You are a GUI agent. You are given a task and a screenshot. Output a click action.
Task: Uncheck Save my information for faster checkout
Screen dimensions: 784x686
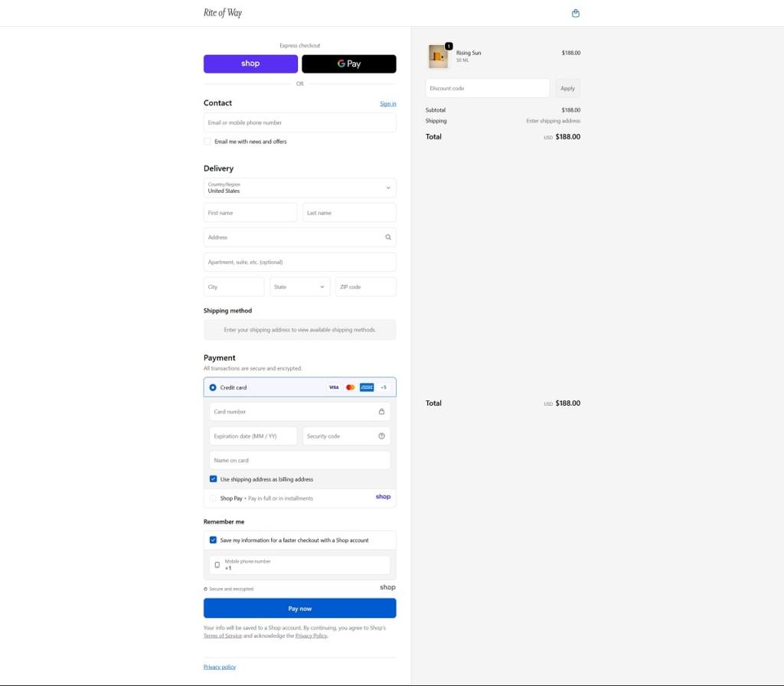click(214, 540)
